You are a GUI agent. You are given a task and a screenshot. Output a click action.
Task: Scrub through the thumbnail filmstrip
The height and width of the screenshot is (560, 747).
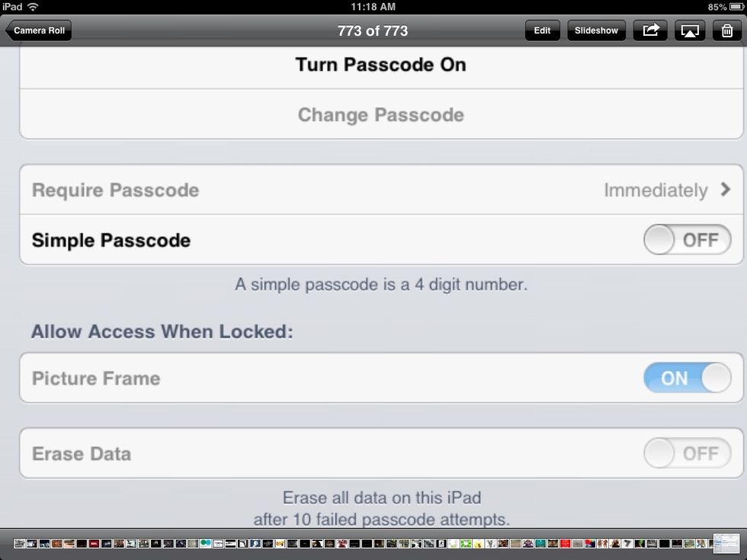373,542
